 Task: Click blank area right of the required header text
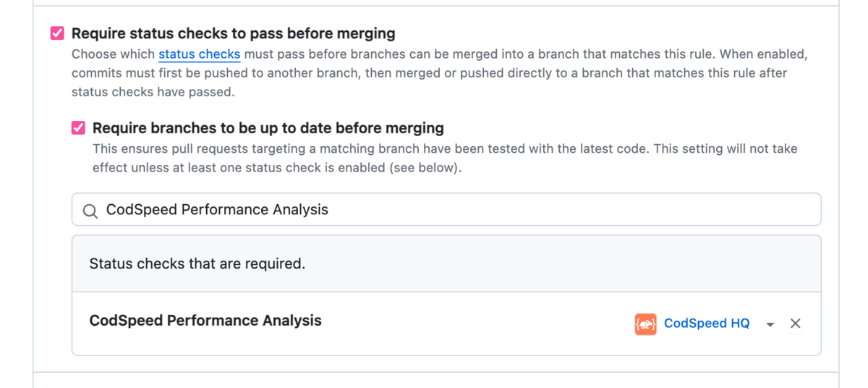click(564, 264)
